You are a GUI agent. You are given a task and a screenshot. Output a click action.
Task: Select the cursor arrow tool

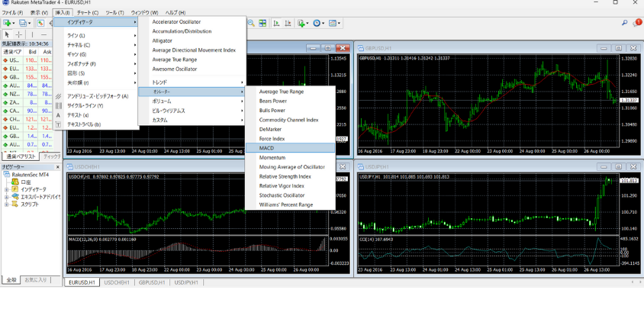click(x=7, y=34)
